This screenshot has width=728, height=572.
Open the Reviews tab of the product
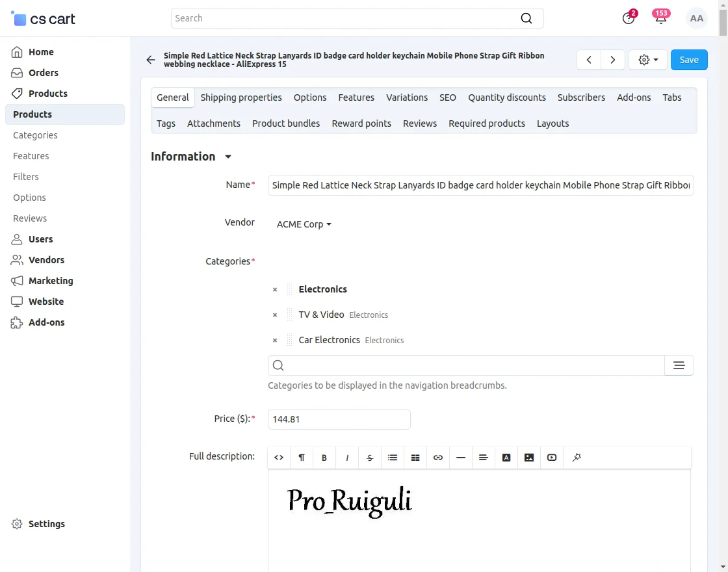click(420, 123)
